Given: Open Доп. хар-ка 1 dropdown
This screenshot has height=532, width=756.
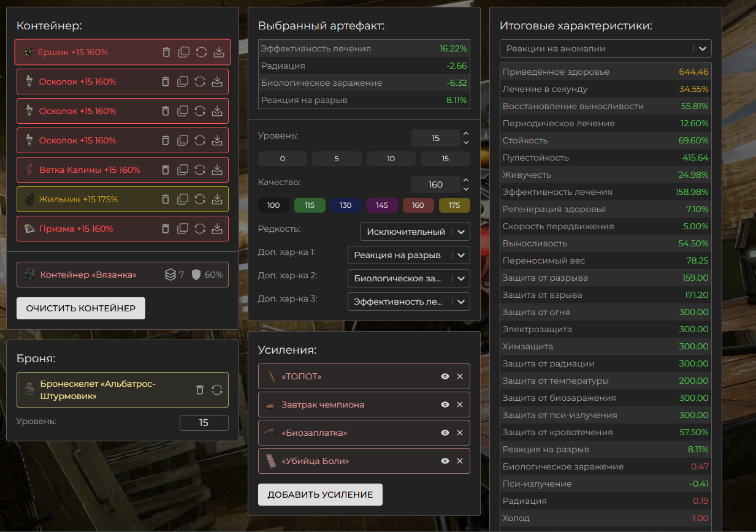Looking at the screenshot, I should pos(408,255).
